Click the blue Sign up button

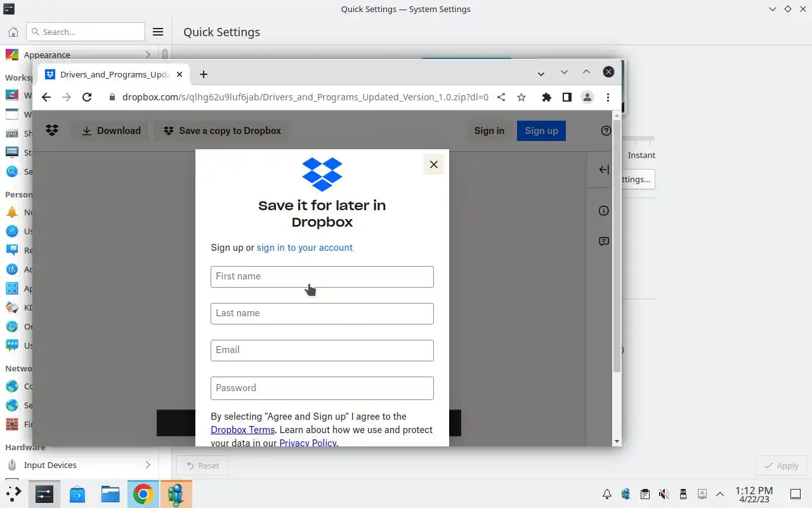tap(541, 131)
